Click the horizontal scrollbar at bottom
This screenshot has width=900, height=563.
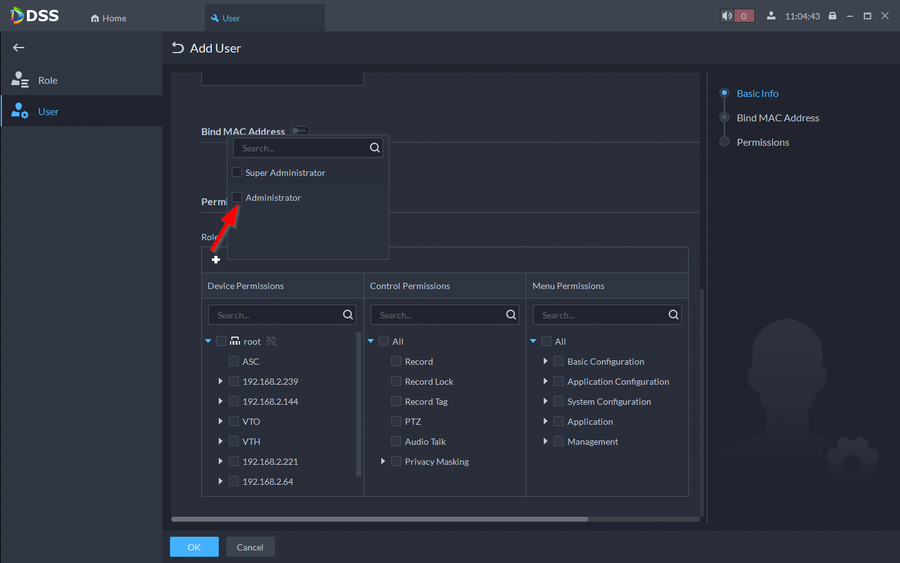tap(379, 519)
